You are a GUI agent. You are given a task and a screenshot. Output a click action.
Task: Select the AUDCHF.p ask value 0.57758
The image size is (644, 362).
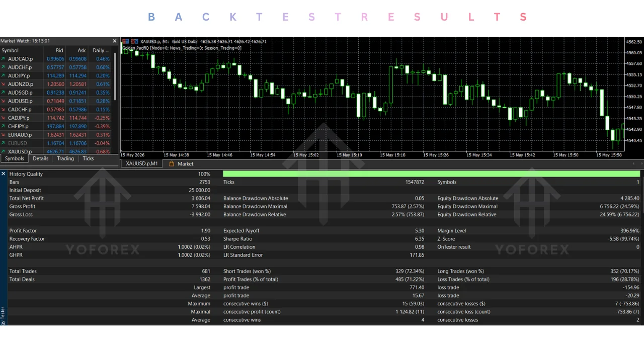[x=77, y=67]
